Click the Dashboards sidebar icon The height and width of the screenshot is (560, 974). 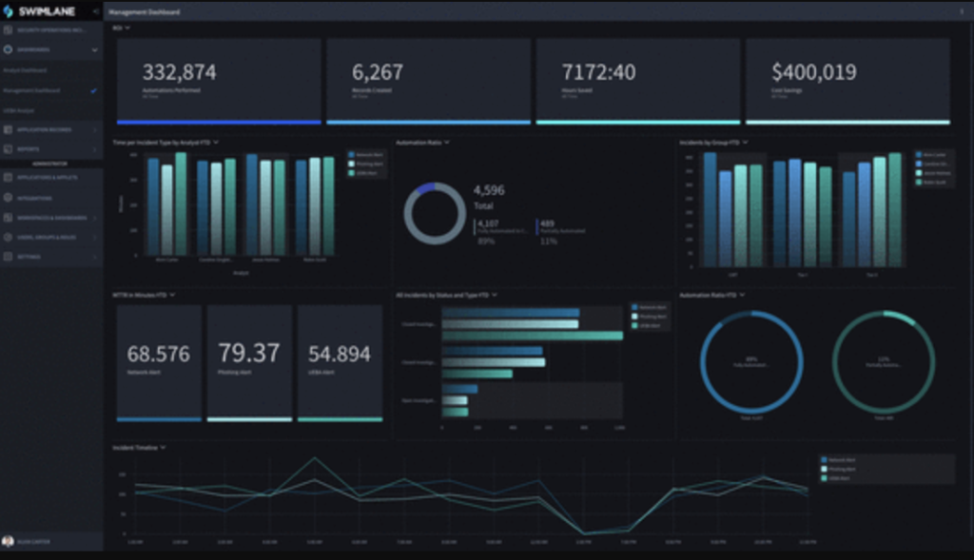click(x=8, y=49)
